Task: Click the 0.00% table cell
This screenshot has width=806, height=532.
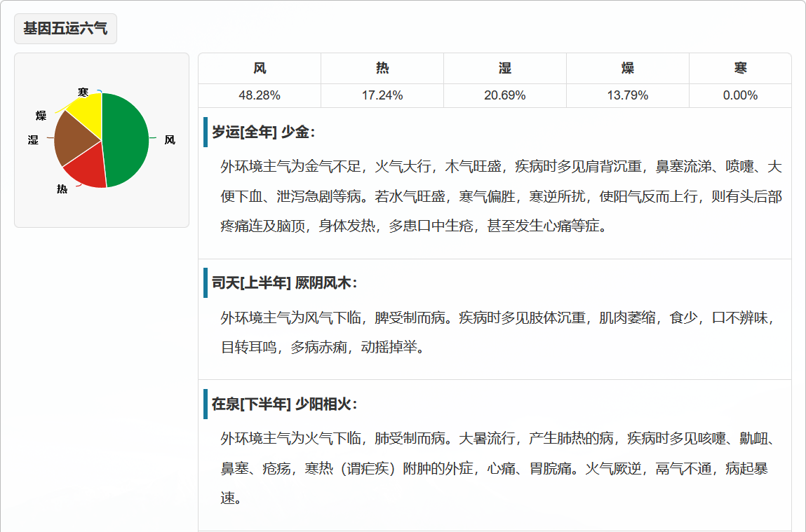Action: click(x=740, y=95)
